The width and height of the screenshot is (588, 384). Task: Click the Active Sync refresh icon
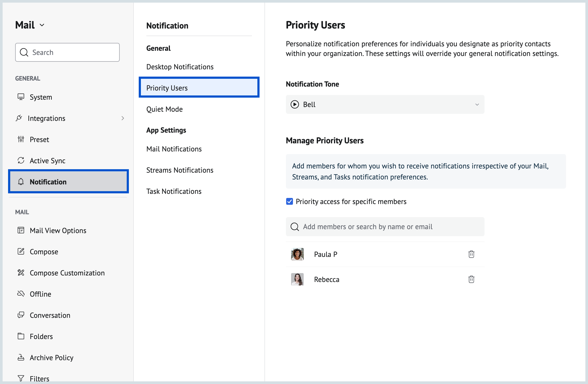21,160
